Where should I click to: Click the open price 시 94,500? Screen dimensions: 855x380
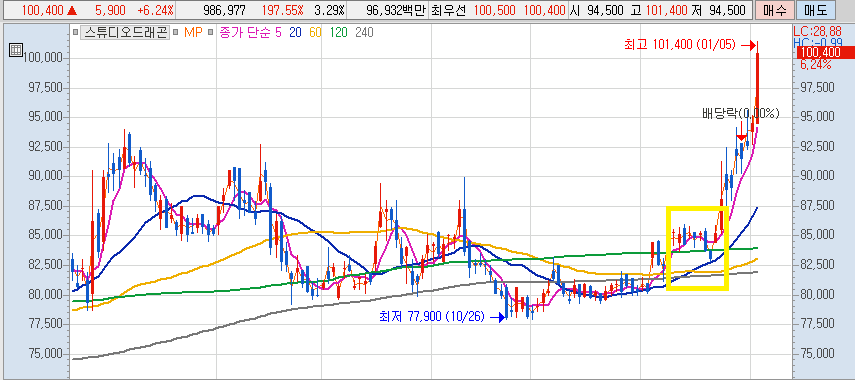pos(598,10)
